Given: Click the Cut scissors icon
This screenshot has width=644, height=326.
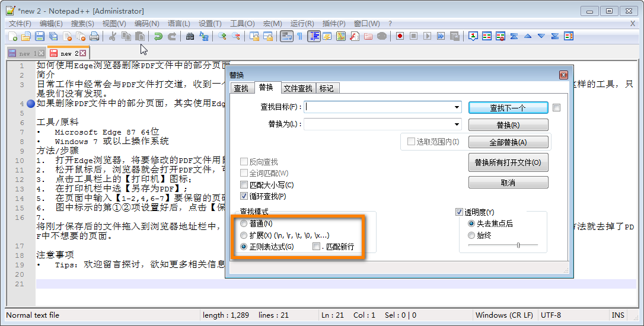Looking at the screenshot, I should tap(112, 37).
